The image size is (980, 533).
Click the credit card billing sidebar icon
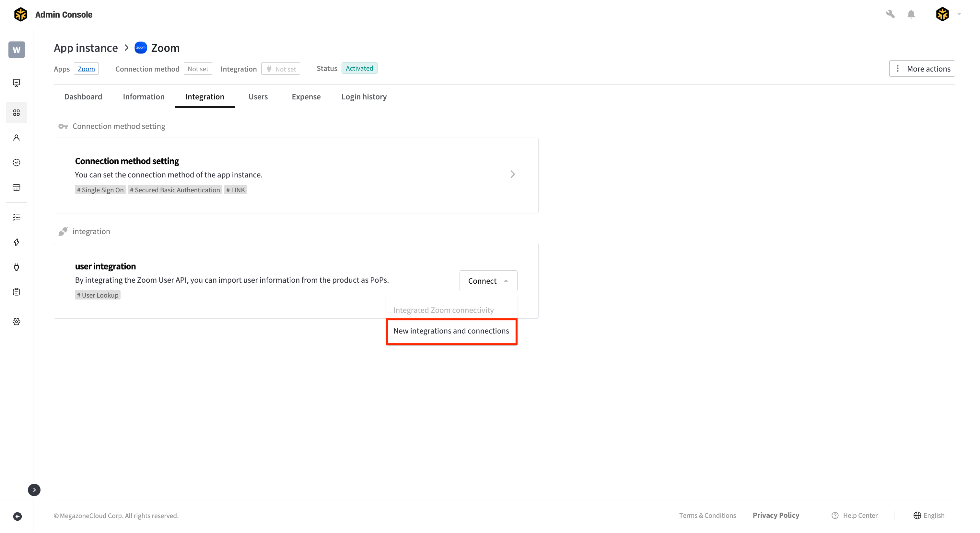(16, 187)
